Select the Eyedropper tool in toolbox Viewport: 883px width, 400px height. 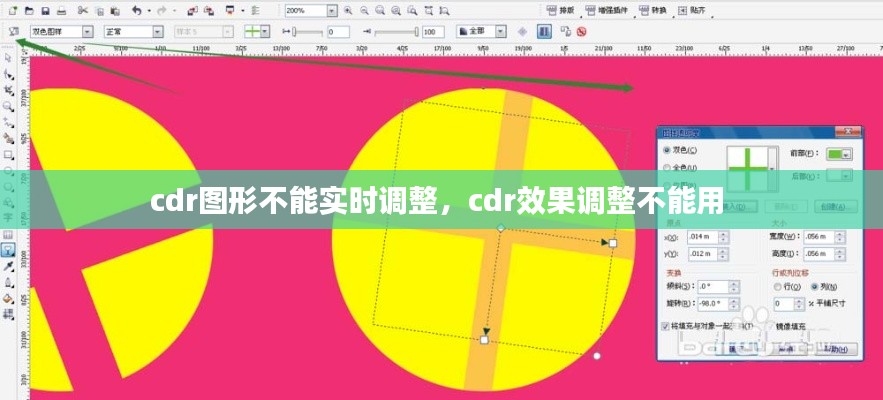pos(8,266)
